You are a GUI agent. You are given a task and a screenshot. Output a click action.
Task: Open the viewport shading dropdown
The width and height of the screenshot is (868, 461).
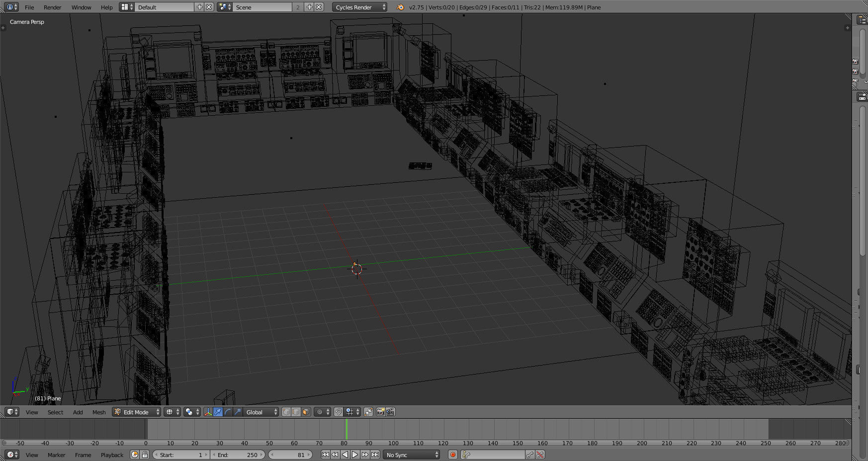[x=172, y=412]
